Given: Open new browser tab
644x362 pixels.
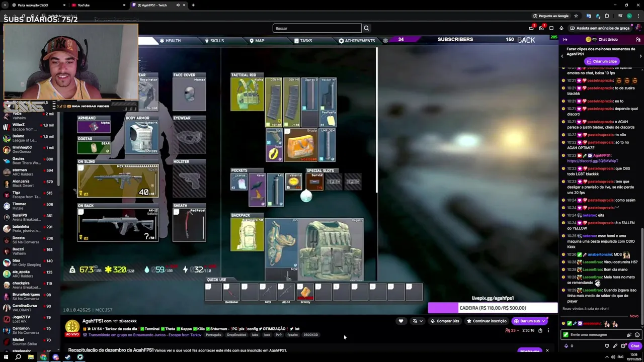Looking at the screenshot, I should click(193, 5).
